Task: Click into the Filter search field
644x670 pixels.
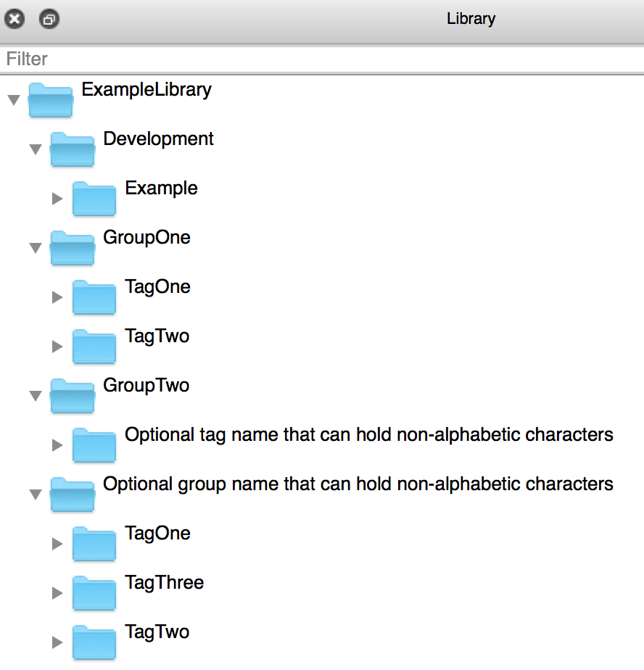Action: point(322,59)
